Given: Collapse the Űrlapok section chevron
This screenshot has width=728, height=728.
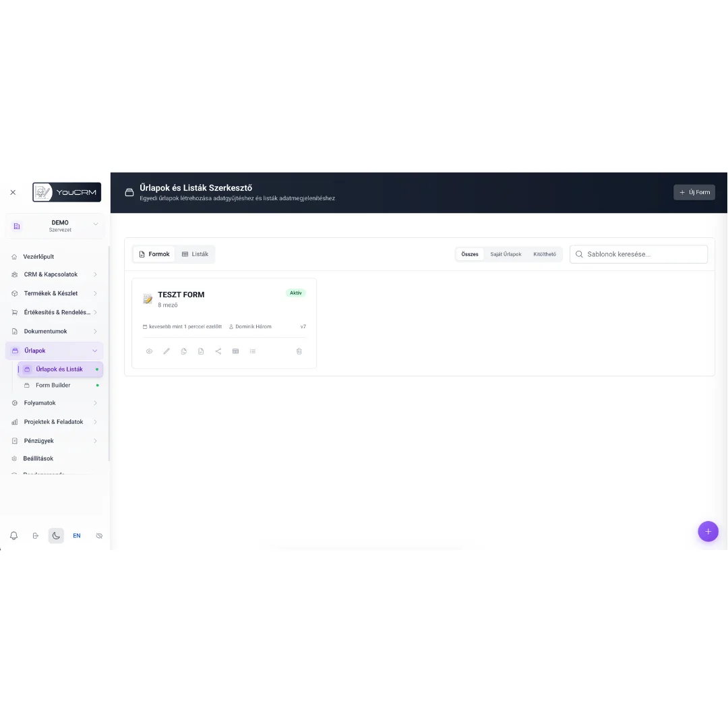Looking at the screenshot, I should [95, 351].
